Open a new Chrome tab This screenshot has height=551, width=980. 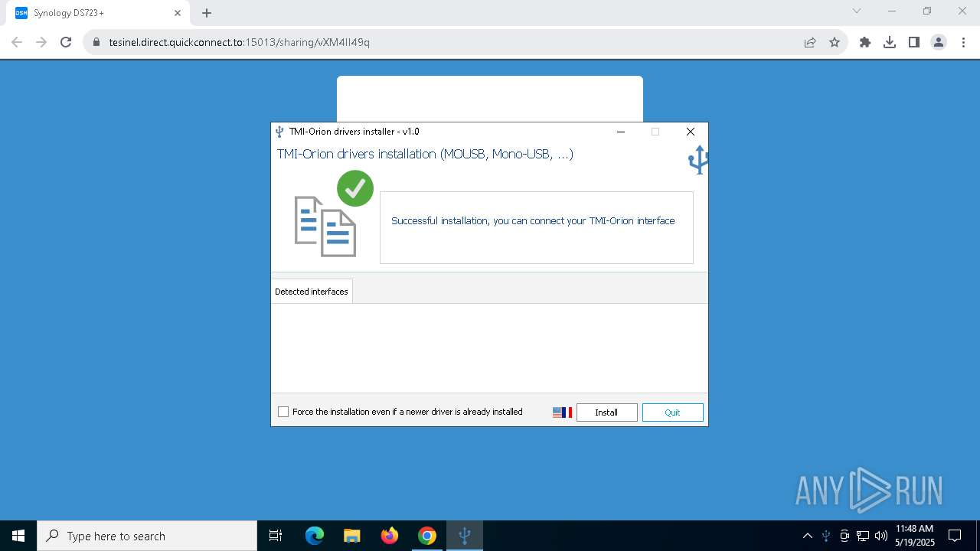207,13
